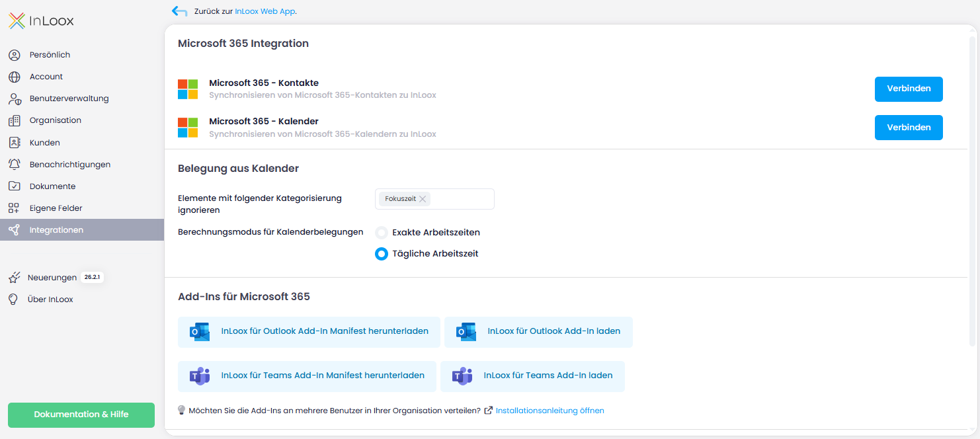Image resolution: width=980 pixels, height=439 pixels.
Task: Click Outlook icon on Manifest herunterladen tile
Action: [200, 332]
